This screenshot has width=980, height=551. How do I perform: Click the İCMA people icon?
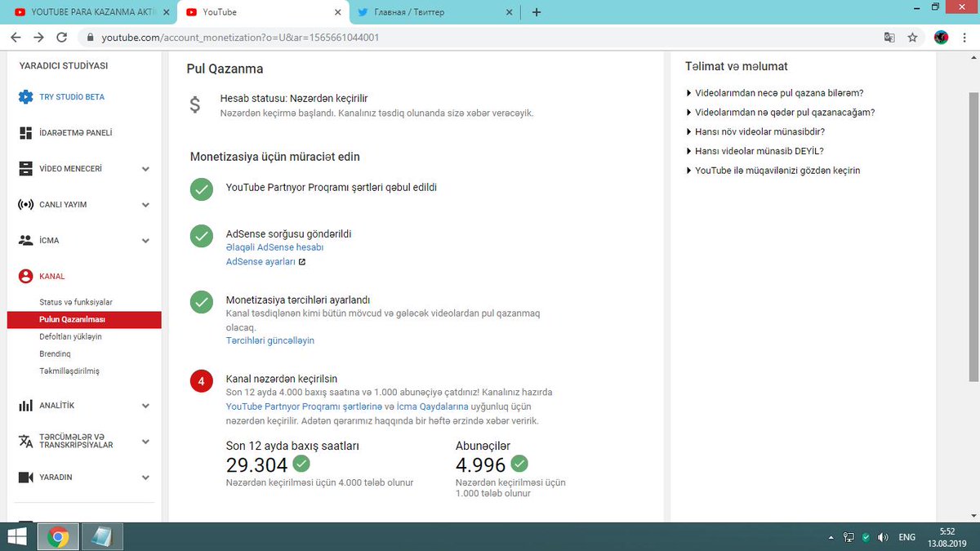25,241
